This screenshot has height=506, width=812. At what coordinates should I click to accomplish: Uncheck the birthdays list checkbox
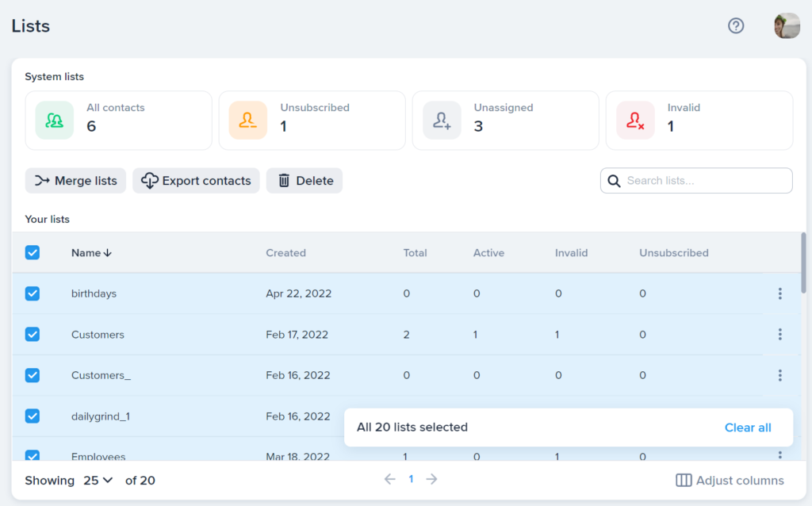[33, 293]
